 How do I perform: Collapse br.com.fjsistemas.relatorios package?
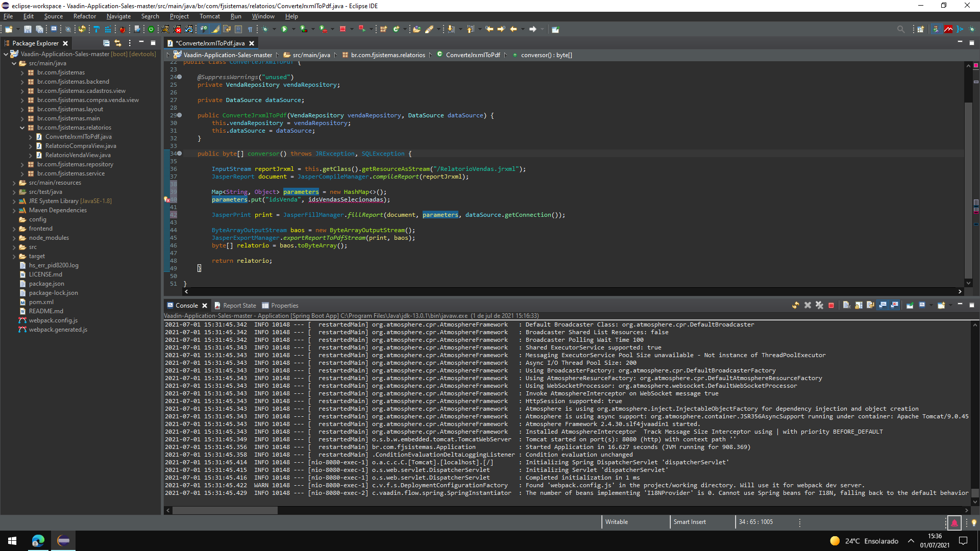pyautogui.click(x=22, y=128)
